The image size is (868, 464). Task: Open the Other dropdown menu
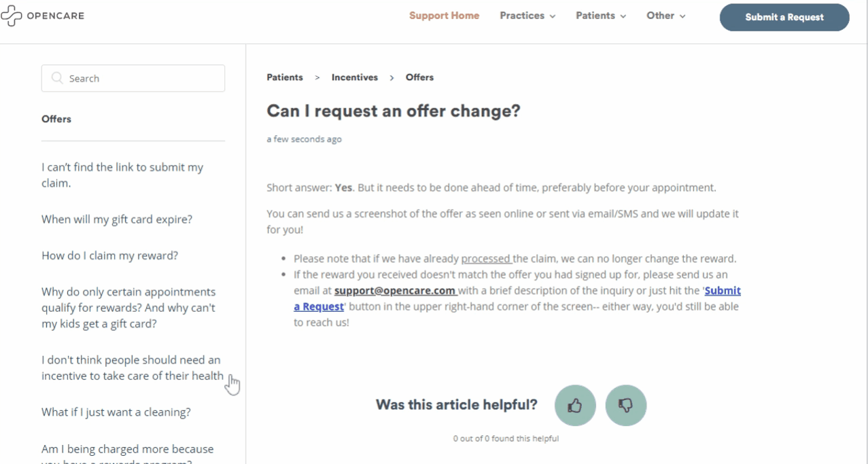point(665,16)
